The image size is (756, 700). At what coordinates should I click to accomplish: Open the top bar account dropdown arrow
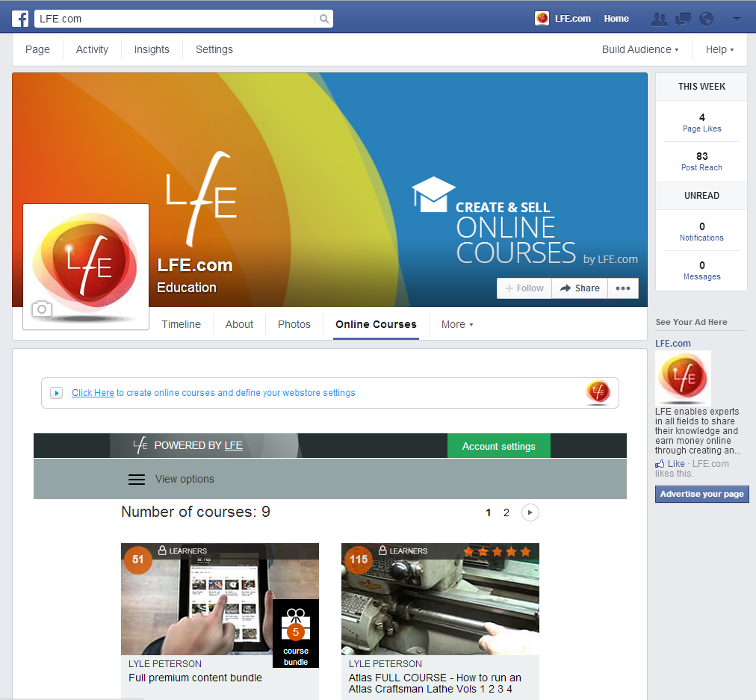(x=737, y=19)
